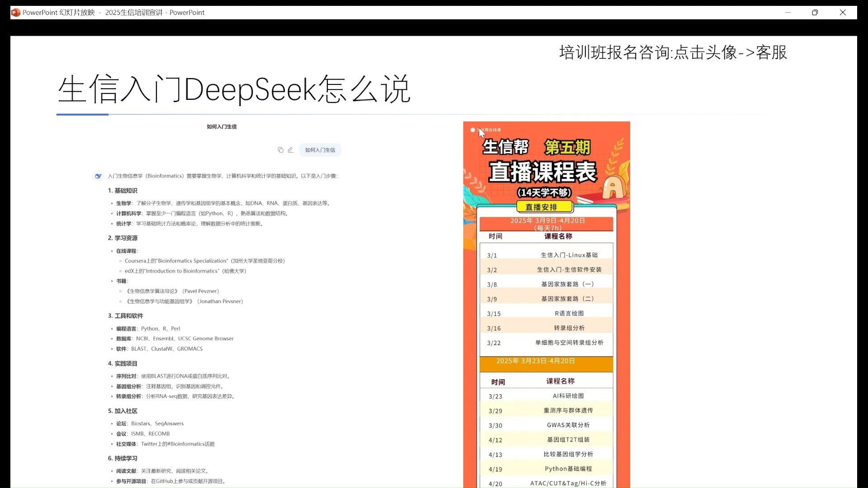868x488 pixels.
Task: Click the white dot logo on the poster
Action: [472, 130]
